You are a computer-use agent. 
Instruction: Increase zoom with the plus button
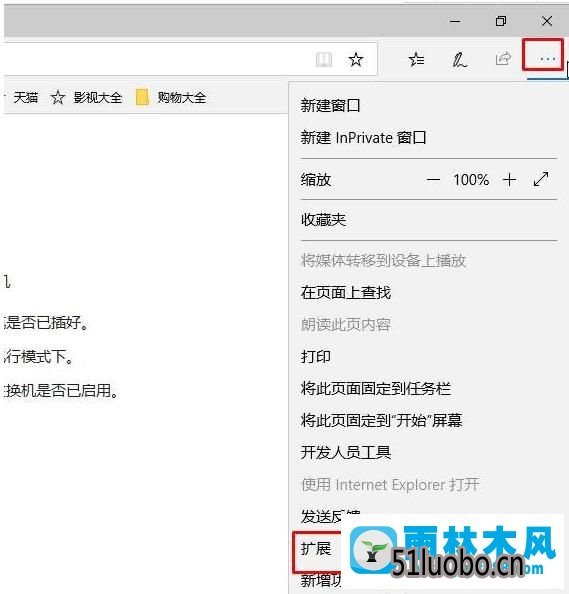point(509,180)
